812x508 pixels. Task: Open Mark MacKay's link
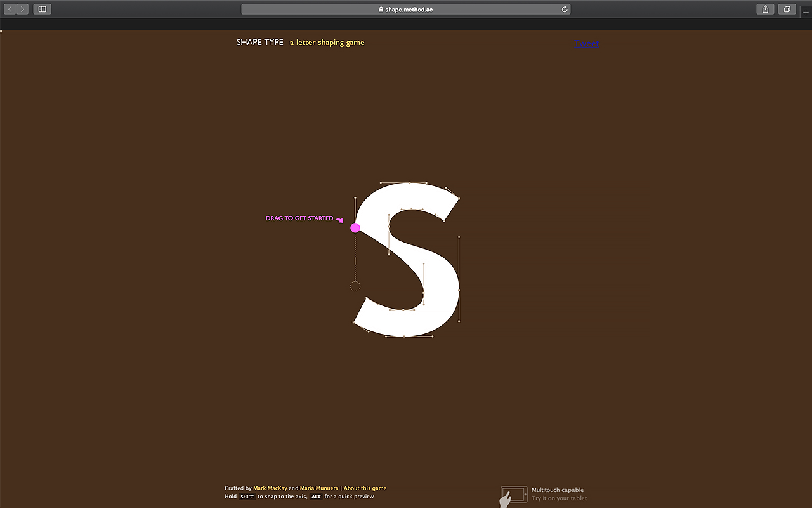(x=270, y=488)
